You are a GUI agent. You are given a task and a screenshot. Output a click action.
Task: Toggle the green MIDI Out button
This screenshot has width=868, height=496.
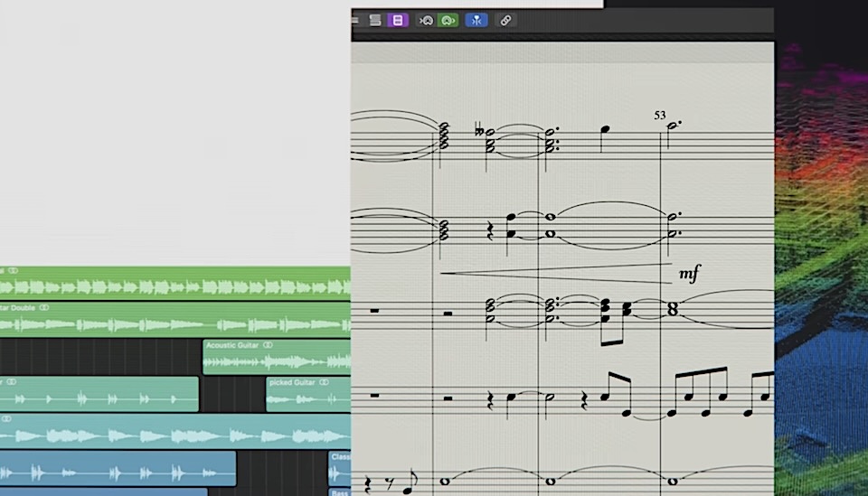coord(448,20)
